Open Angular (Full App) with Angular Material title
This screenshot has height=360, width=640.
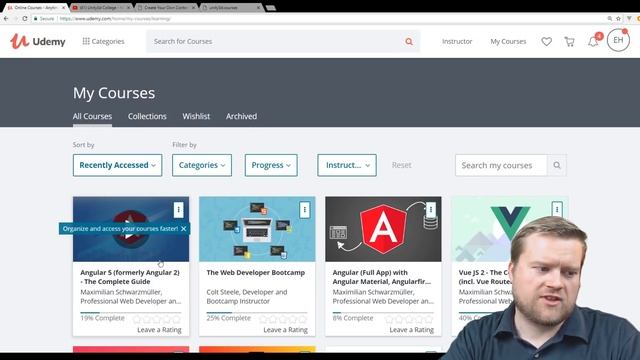tap(382, 277)
